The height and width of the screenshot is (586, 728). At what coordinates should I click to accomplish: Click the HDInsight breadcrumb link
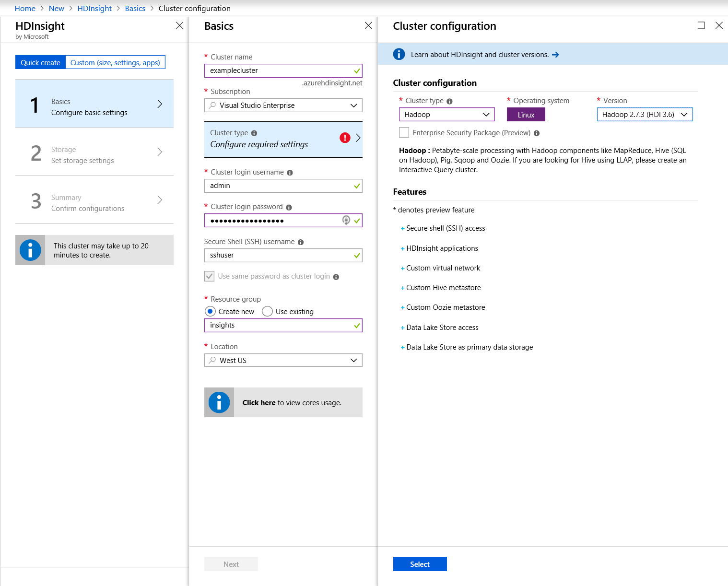coord(94,9)
